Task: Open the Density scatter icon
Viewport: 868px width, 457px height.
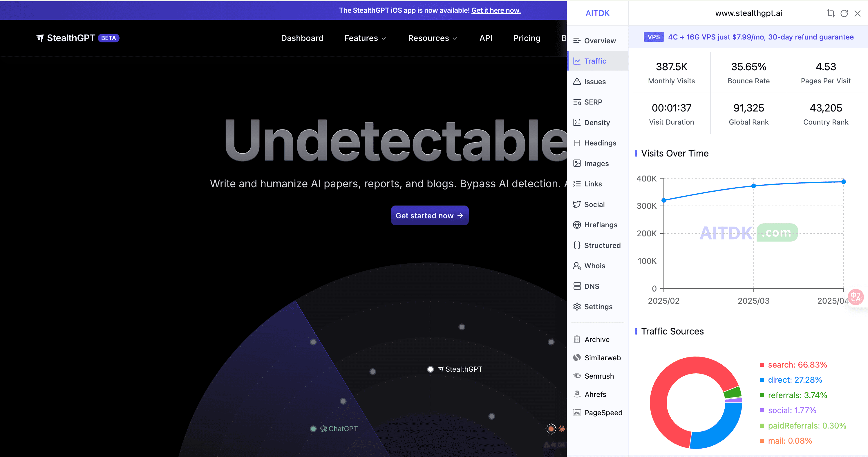Action: click(x=577, y=123)
